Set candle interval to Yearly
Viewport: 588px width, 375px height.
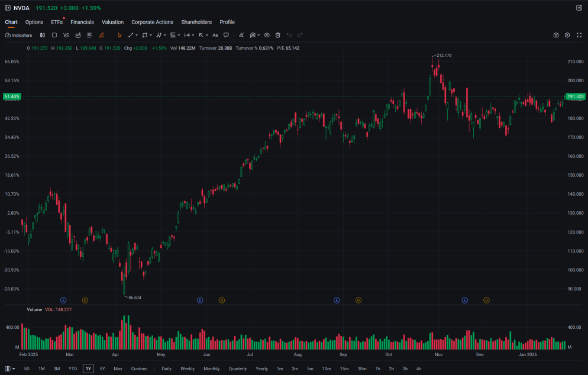click(x=261, y=369)
